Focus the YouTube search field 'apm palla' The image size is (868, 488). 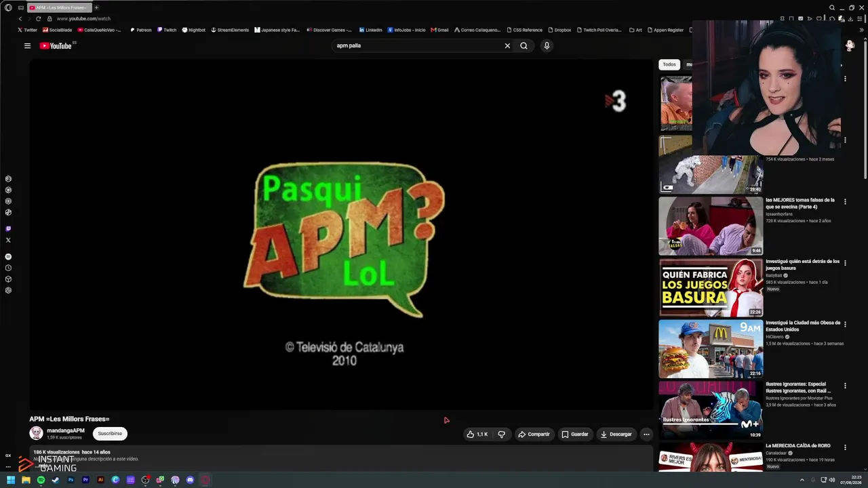(x=417, y=46)
